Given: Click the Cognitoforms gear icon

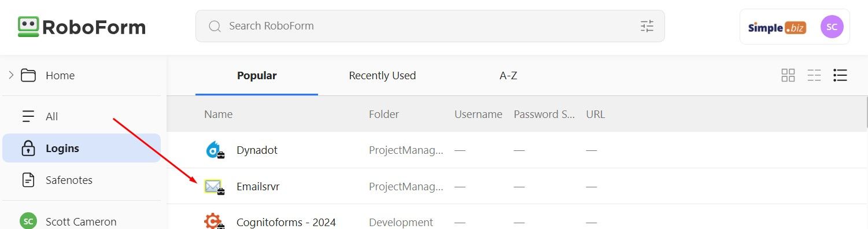Looking at the screenshot, I should [215, 222].
